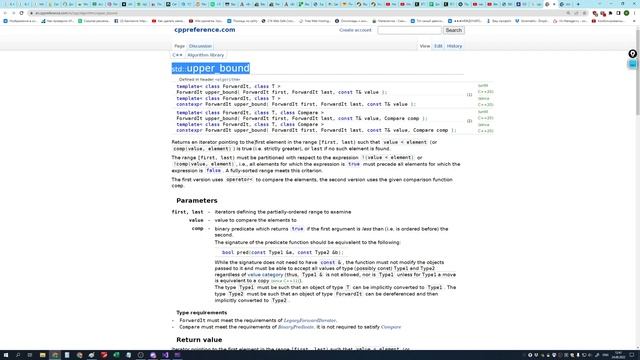Click the Create account link
The height and width of the screenshot is (360, 640).
(x=355, y=30)
